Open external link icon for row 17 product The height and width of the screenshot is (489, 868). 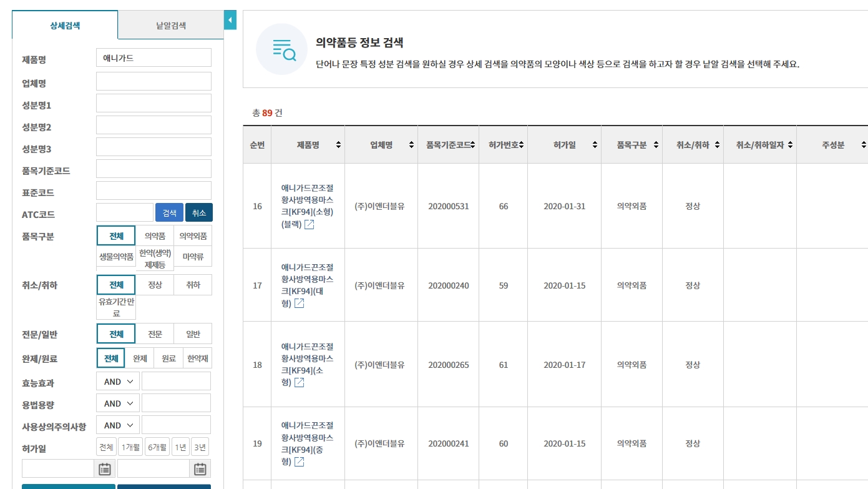[x=299, y=304]
